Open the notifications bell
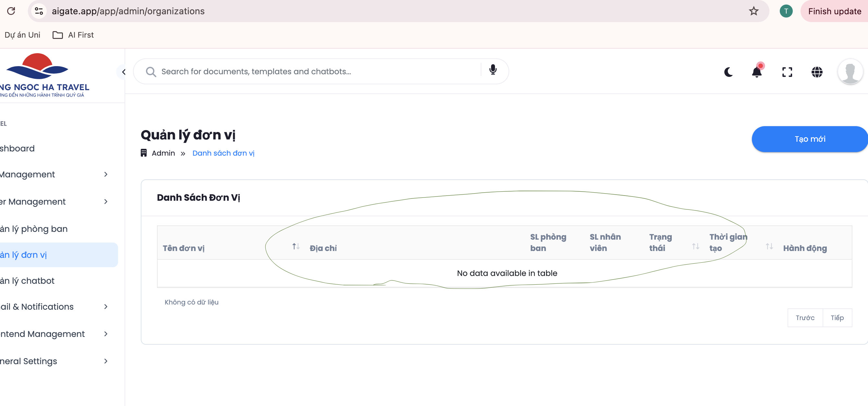The width and height of the screenshot is (868, 406). pos(757,72)
